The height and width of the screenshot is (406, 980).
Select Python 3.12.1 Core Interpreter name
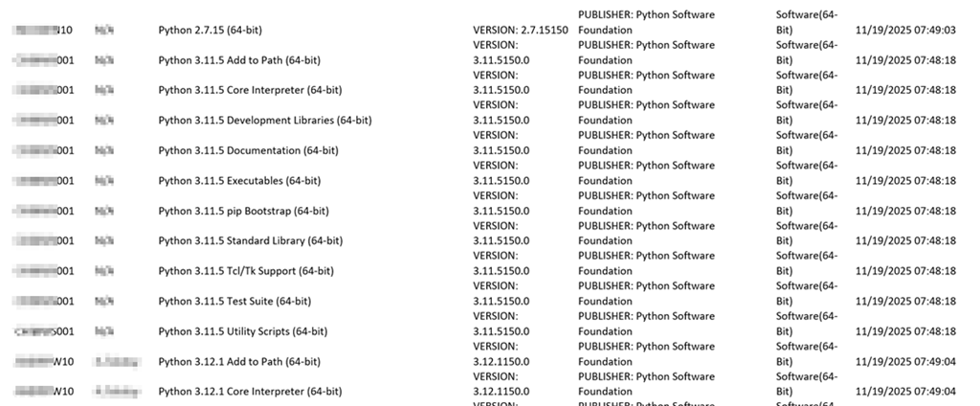point(250,392)
